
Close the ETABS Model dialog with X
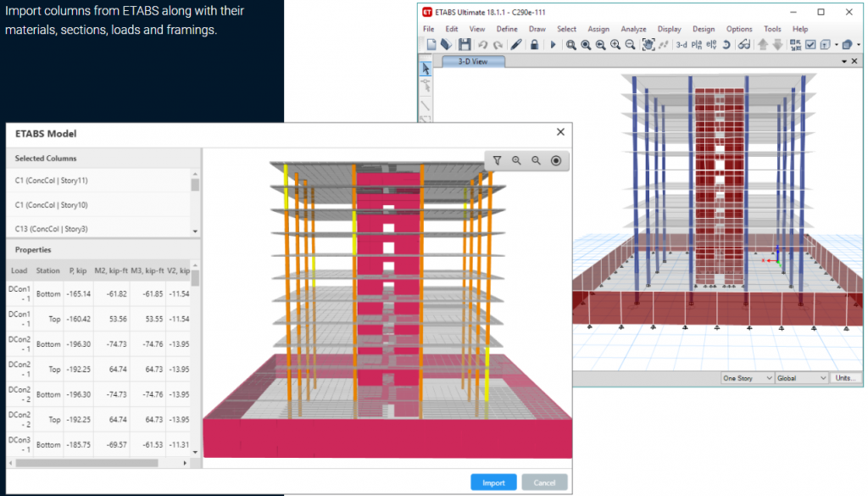(x=561, y=131)
